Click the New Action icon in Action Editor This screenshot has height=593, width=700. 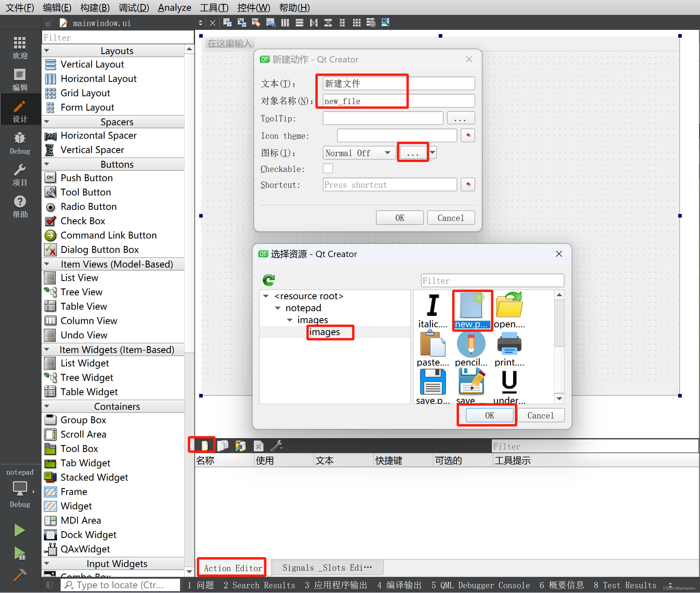[205, 446]
